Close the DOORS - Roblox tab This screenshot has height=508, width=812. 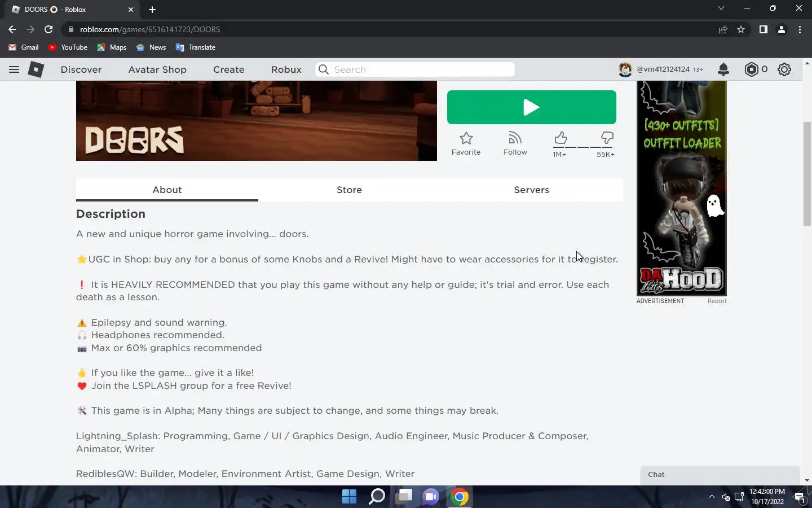pos(131,10)
